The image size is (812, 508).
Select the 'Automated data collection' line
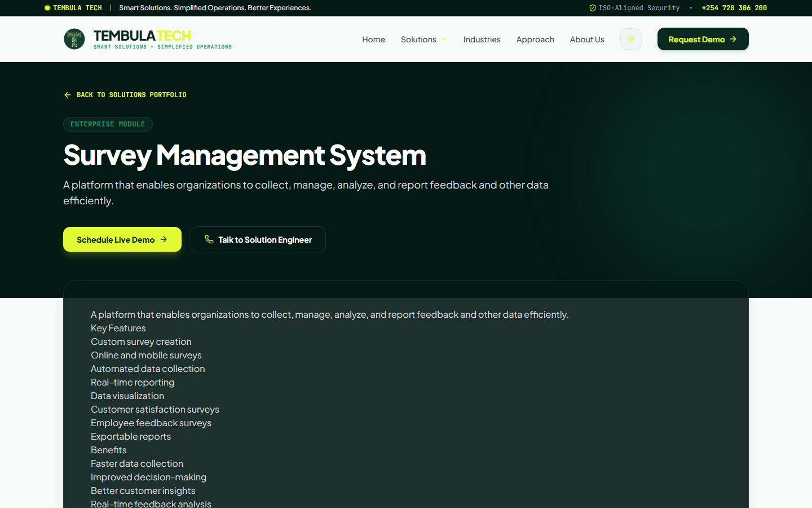click(148, 369)
